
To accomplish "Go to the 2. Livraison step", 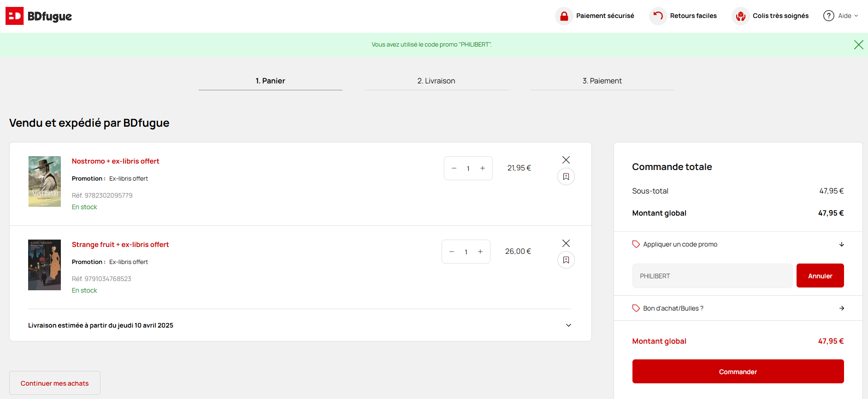I will [x=437, y=81].
